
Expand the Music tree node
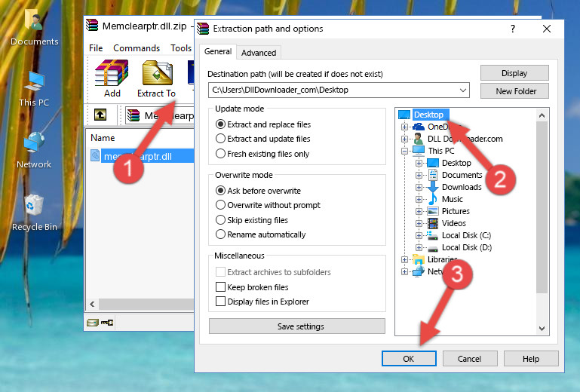point(419,199)
